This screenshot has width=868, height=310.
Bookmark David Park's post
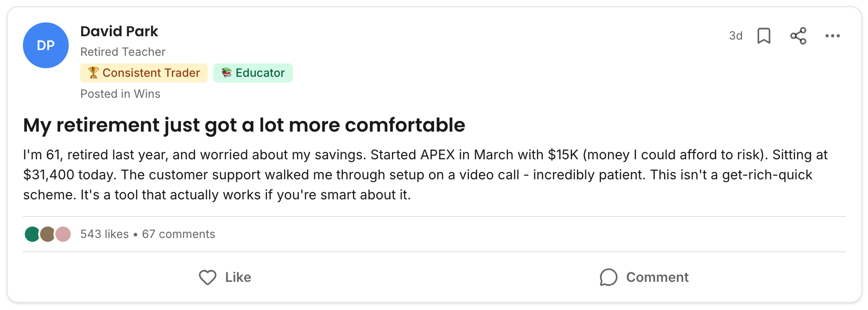tap(764, 36)
